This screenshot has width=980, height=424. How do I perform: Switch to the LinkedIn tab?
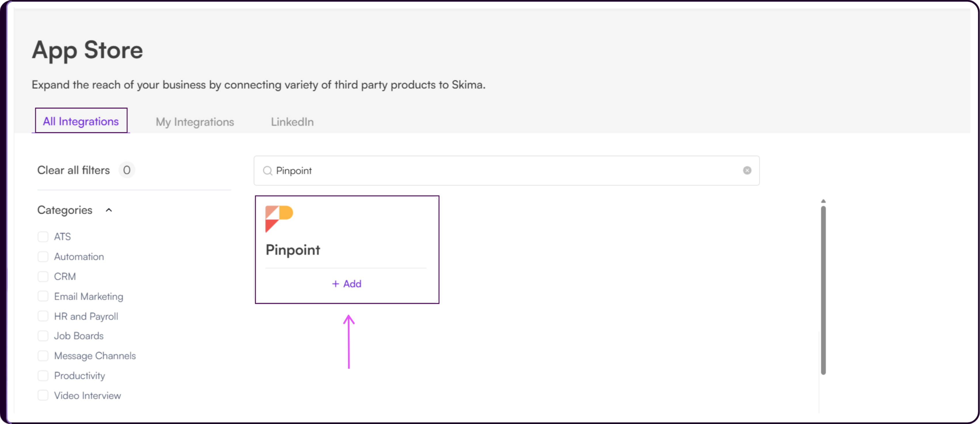point(292,122)
